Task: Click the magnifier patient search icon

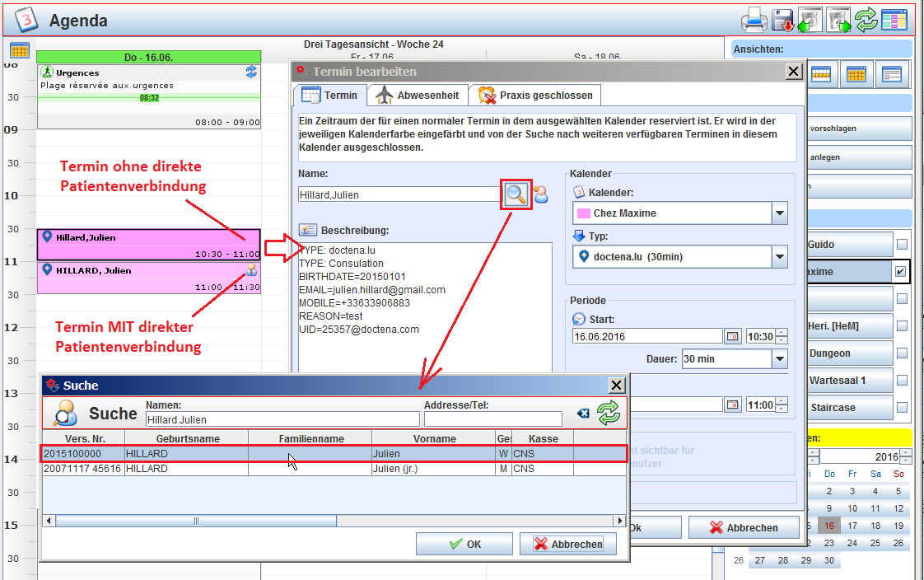Action: click(x=516, y=194)
